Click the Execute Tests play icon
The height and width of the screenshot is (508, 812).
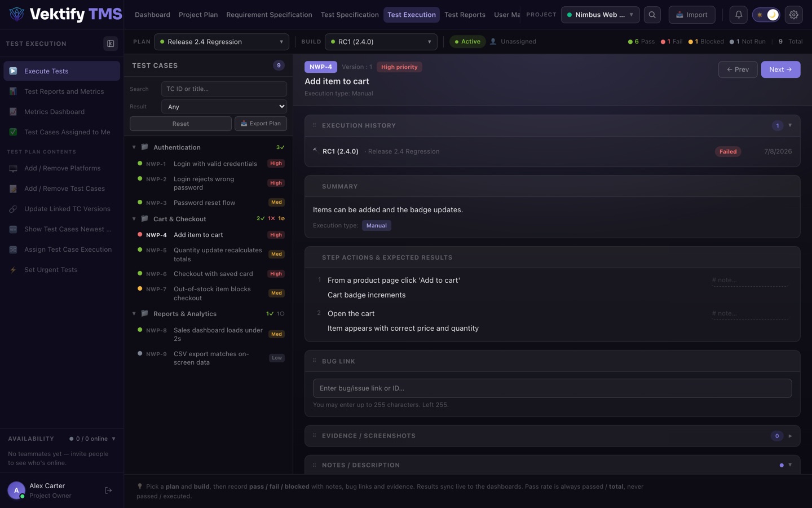13,71
